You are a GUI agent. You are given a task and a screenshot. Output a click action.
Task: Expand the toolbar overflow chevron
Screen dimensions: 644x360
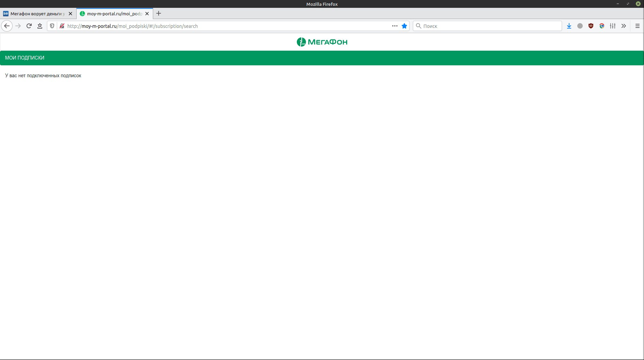[x=624, y=26]
